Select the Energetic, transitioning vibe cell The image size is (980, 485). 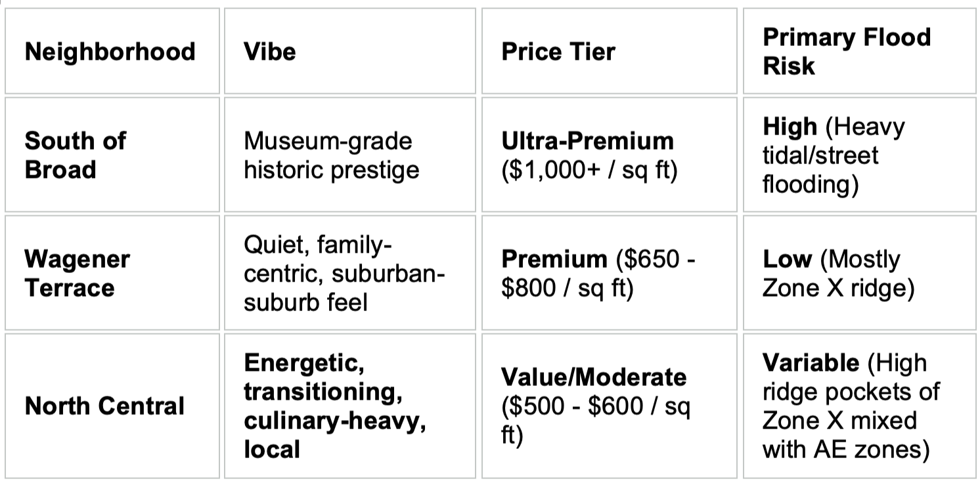click(x=349, y=406)
